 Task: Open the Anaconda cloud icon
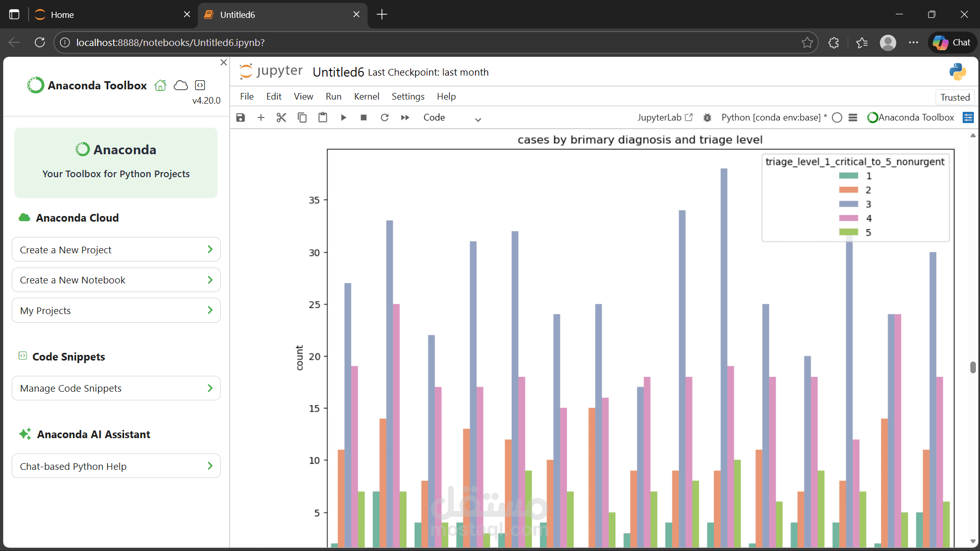point(181,85)
